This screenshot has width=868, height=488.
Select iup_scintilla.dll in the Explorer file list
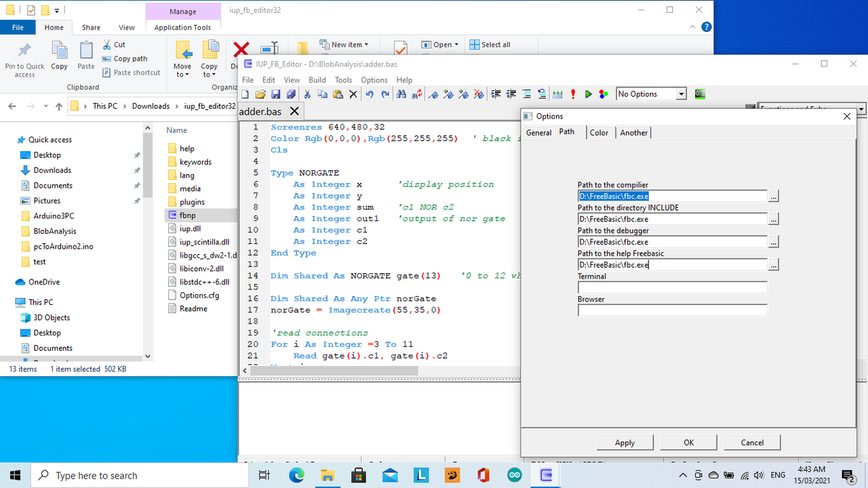[204, 241]
